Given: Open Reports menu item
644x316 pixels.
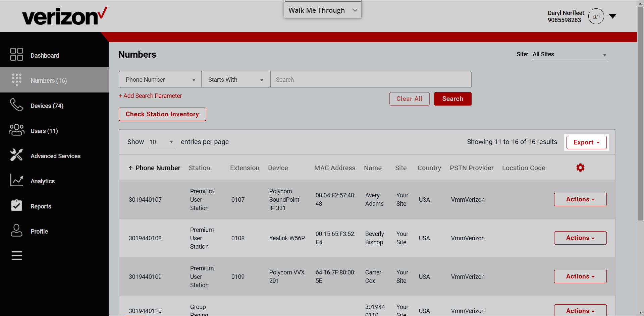Looking at the screenshot, I should [54, 205].
